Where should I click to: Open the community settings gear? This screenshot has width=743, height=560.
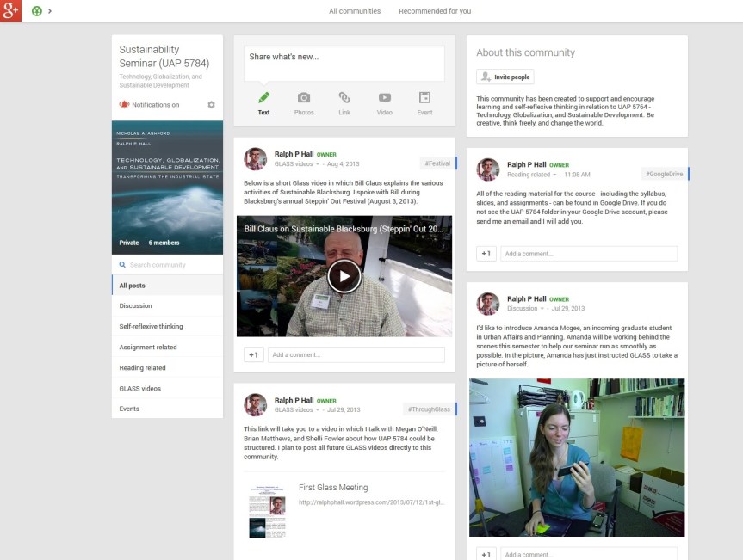(212, 105)
